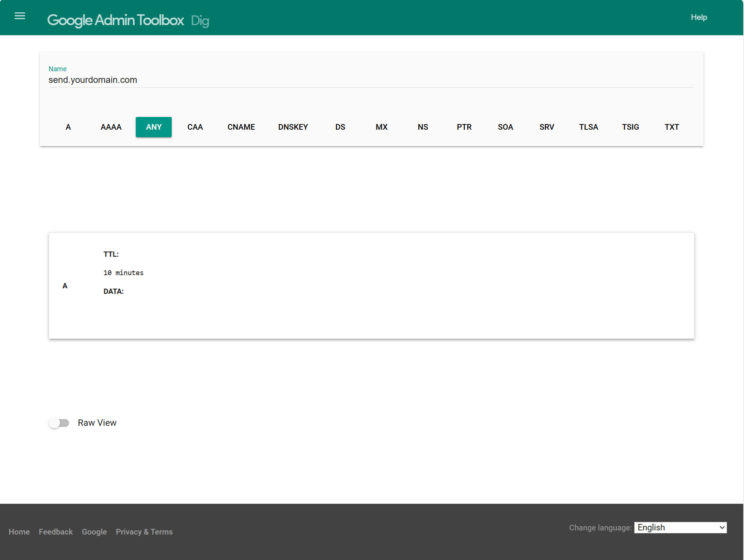Open the hamburger navigation menu

click(20, 16)
